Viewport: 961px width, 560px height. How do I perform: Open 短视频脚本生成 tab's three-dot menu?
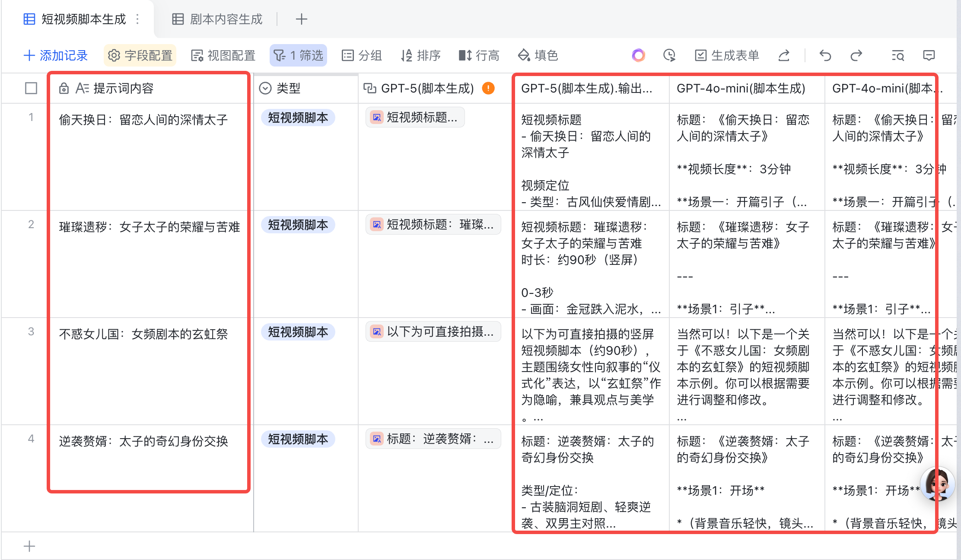coord(137,19)
